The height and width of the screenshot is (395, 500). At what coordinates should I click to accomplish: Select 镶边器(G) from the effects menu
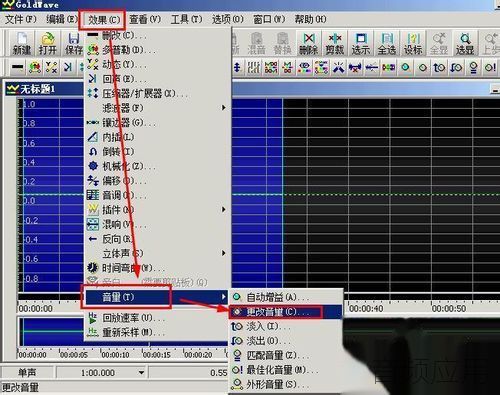coord(157,122)
